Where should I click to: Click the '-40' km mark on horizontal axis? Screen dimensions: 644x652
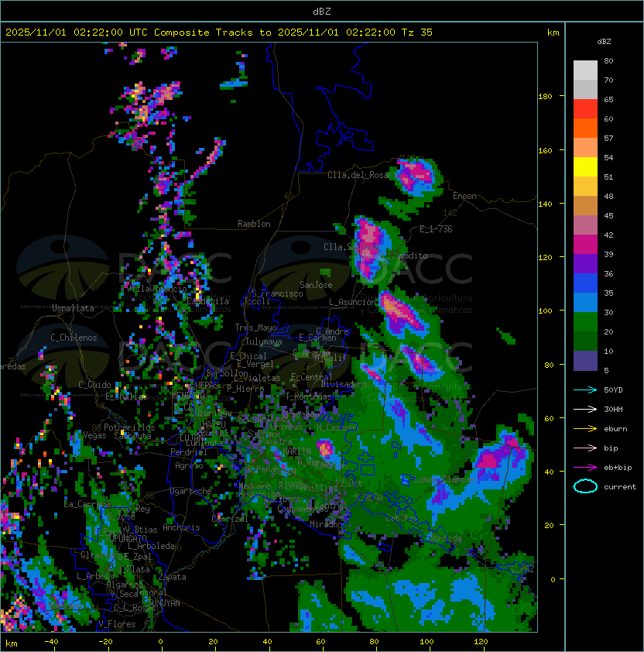coord(51,642)
